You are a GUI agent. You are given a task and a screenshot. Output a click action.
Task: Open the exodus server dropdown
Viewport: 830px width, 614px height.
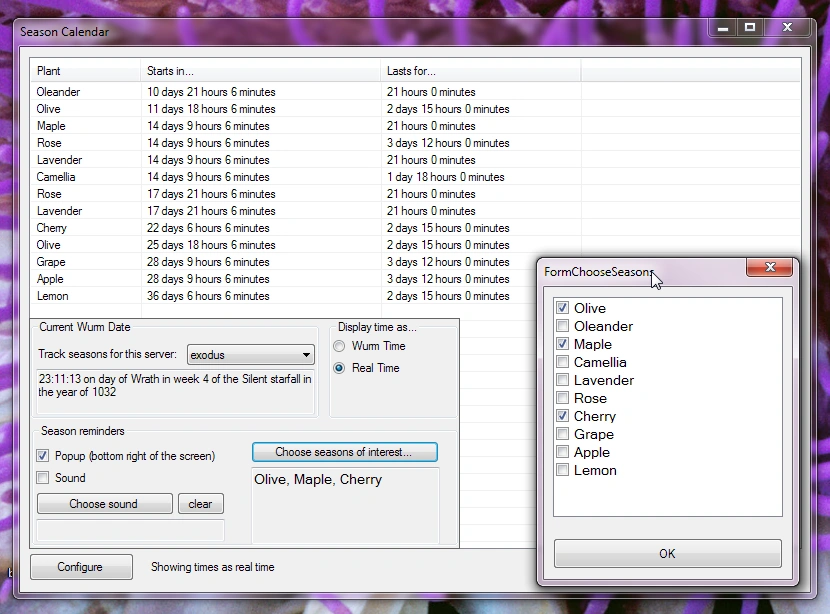click(250, 355)
